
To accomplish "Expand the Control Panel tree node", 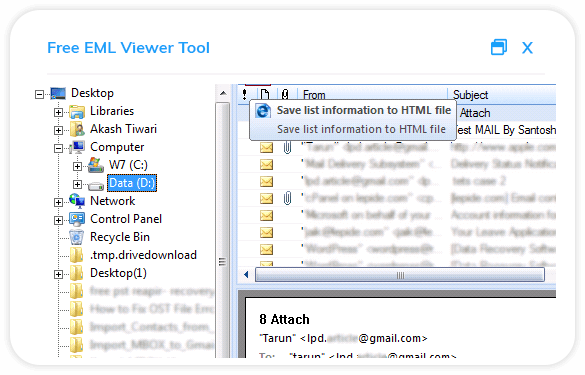I will click(58, 220).
